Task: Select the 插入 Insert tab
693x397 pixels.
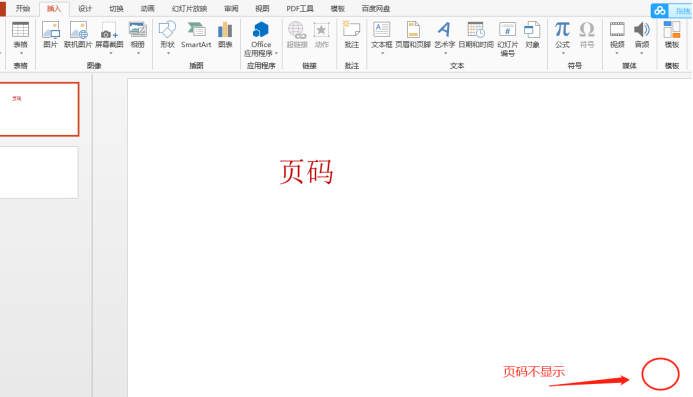Action: (54, 9)
